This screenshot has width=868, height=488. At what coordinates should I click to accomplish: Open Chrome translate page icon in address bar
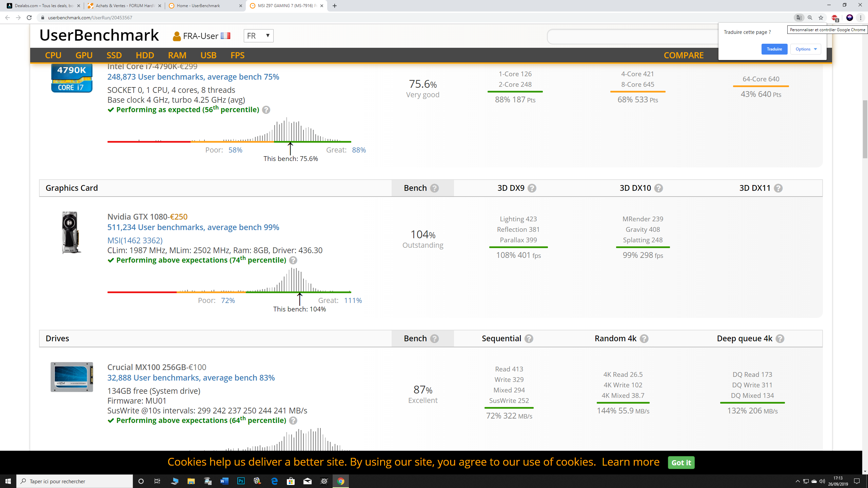point(799,18)
